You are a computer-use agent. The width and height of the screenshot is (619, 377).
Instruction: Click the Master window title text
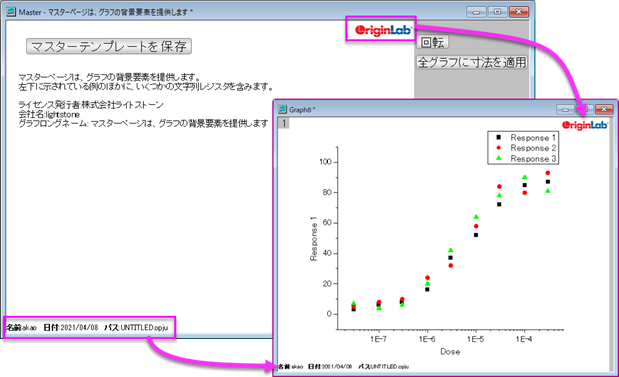[105, 12]
